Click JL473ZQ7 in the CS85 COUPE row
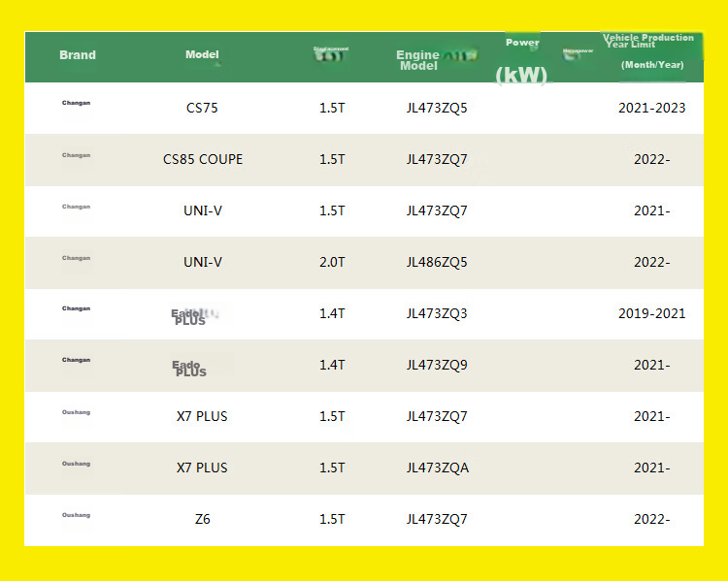 pos(437,160)
